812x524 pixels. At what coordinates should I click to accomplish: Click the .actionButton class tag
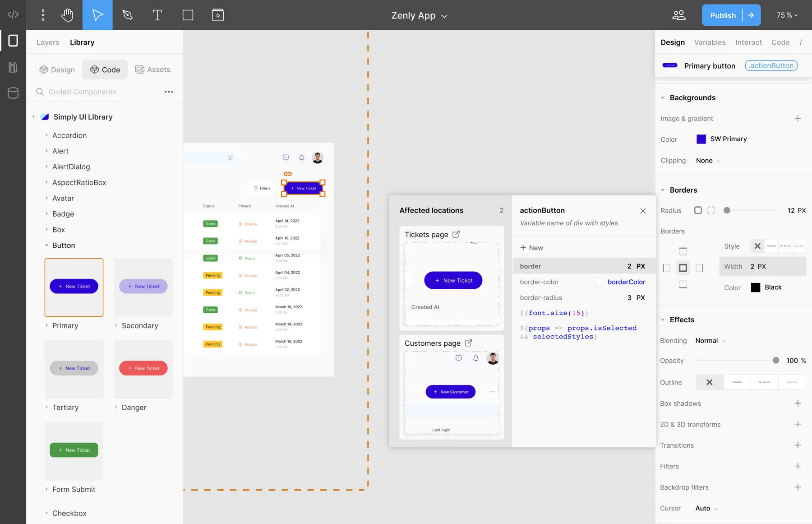click(771, 65)
